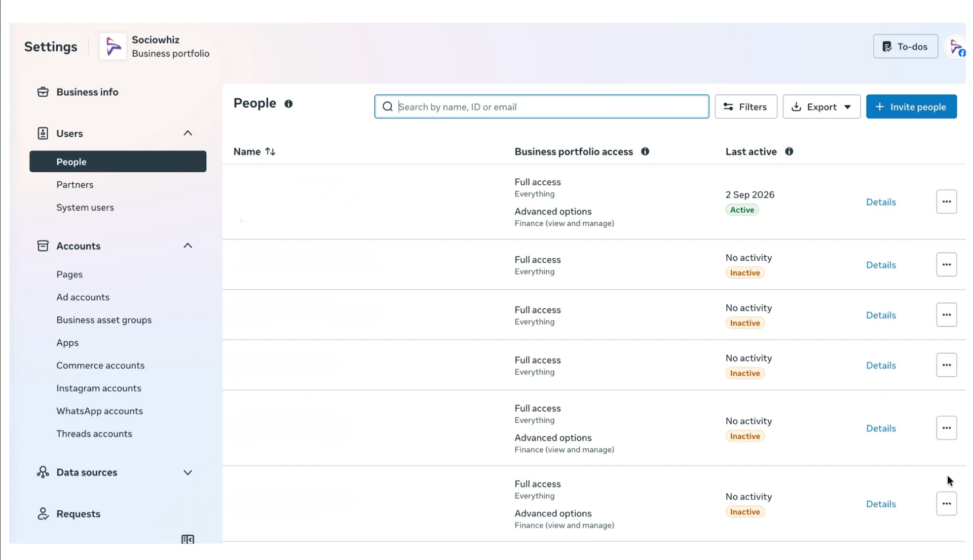This screenshot has height=560, width=973.
Task: Collapse the Accounts section chevron
Action: pos(188,246)
